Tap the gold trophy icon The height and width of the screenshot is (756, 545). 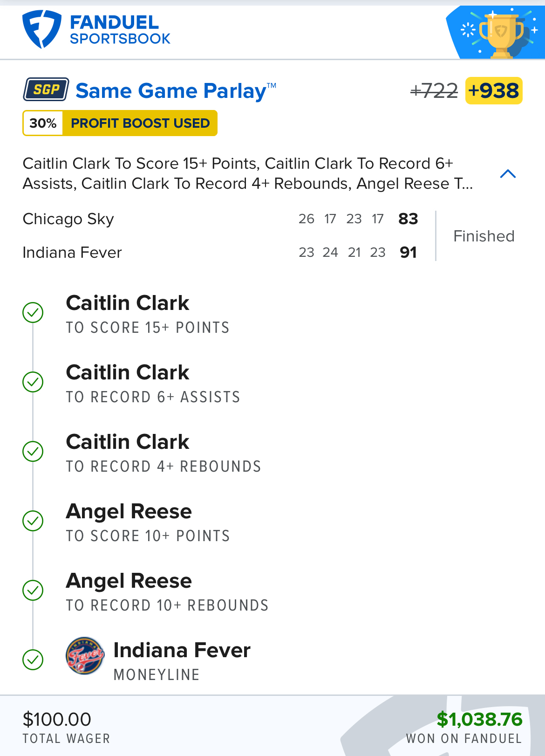point(501,34)
